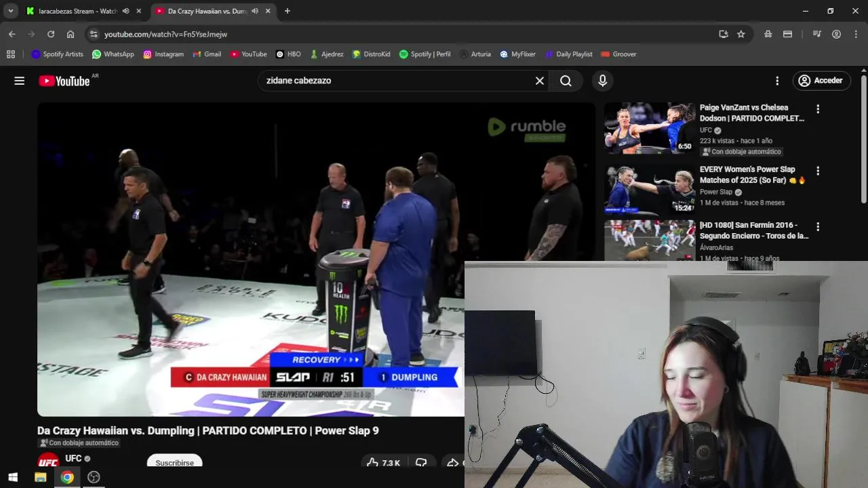Screen dimensions: 868x488
Task: Open the Power Slap channel name link
Action: pos(716,192)
